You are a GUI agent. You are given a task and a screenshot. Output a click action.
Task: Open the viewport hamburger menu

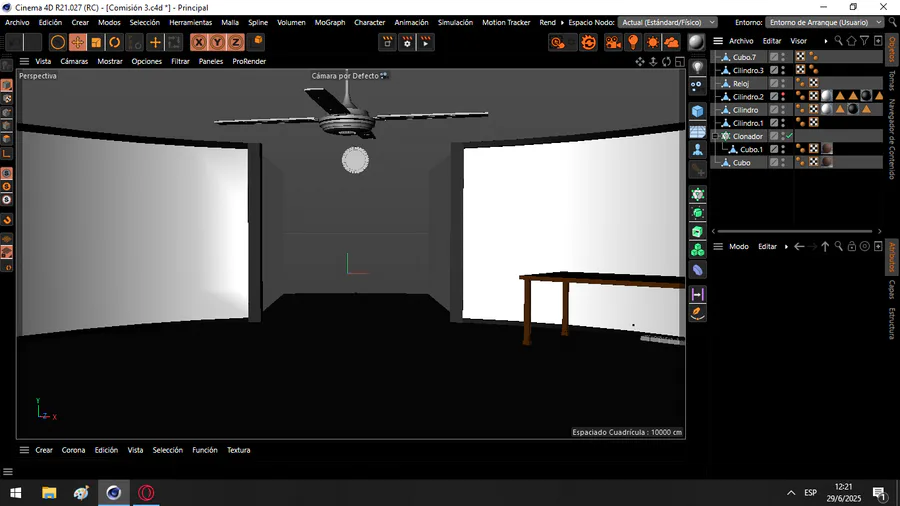click(x=24, y=61)
